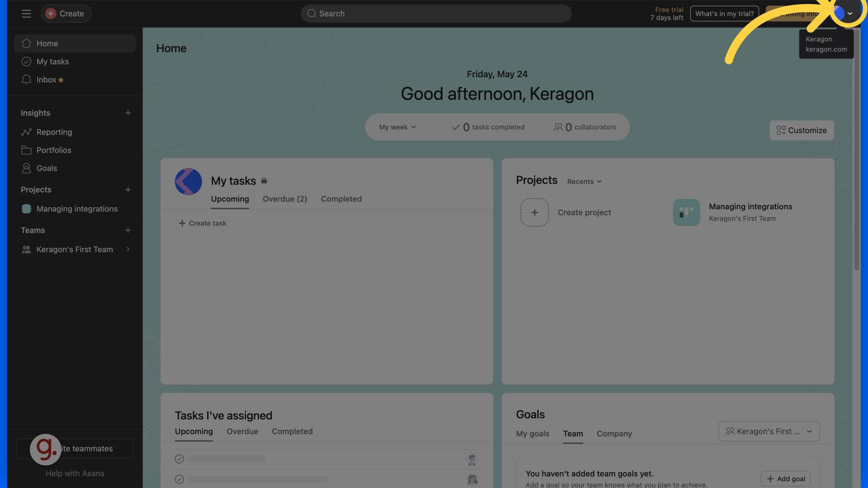Screen dimensions: 868x488
Task: Select the Reporting icon in Insights
Action: pyautogui.click(x=26, y=132)
